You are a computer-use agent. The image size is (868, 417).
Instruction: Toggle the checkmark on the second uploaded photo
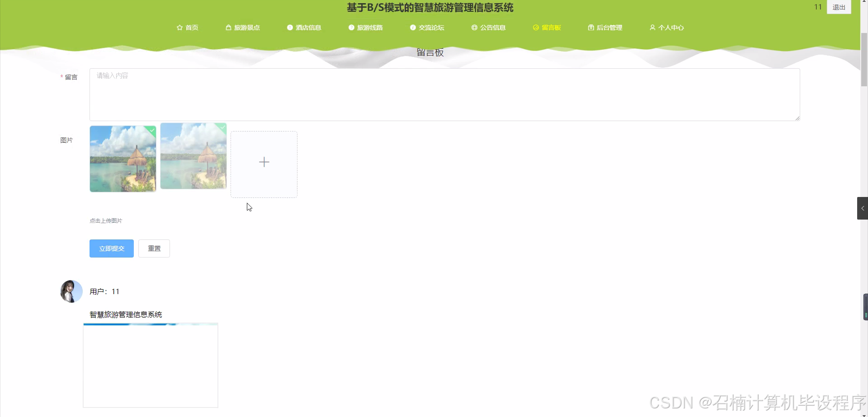(x=222, y=128)
